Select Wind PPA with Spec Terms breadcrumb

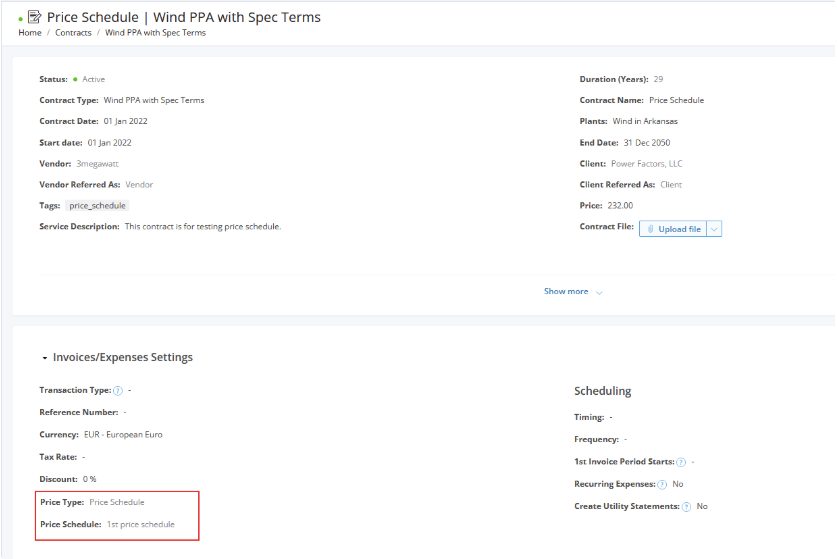[155, 33]
